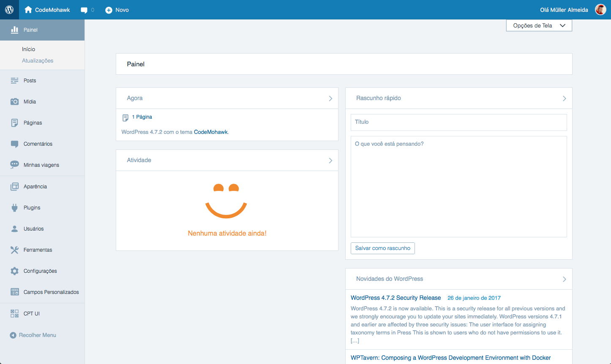Open comments bubble in admin bar
Image resolution: width=611 pixels, height=364 pixels.
click(x=84, y=10)
